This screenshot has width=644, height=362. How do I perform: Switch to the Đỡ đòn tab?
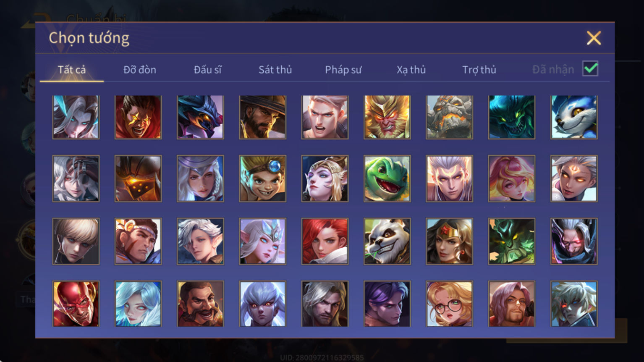(x=140, y=70)
